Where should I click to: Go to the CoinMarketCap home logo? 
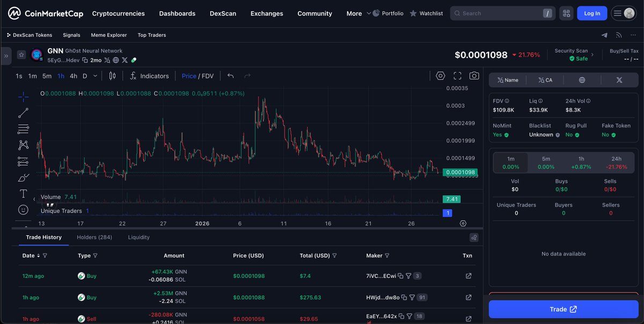(x=46, y=13)
